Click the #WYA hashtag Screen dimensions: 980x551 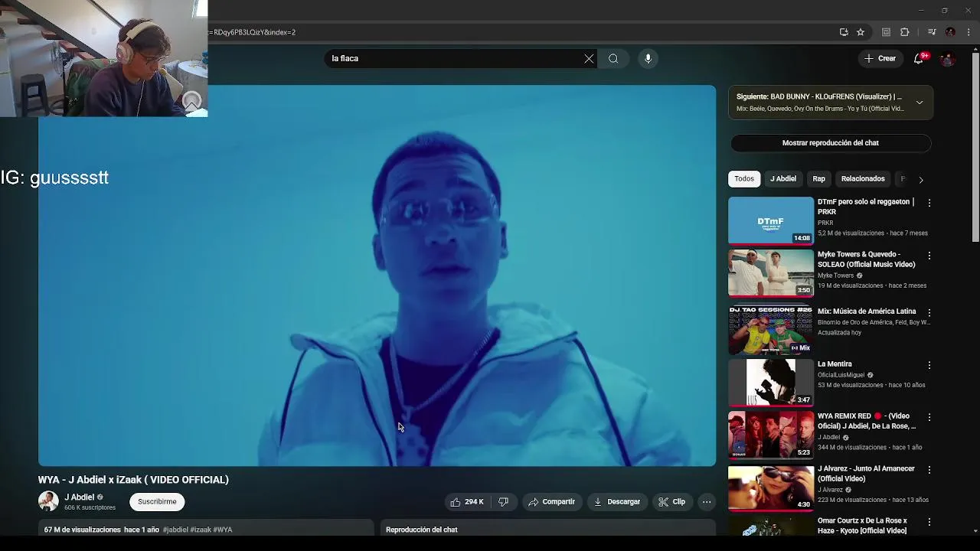pyautogui.click(x=223, y=530)
